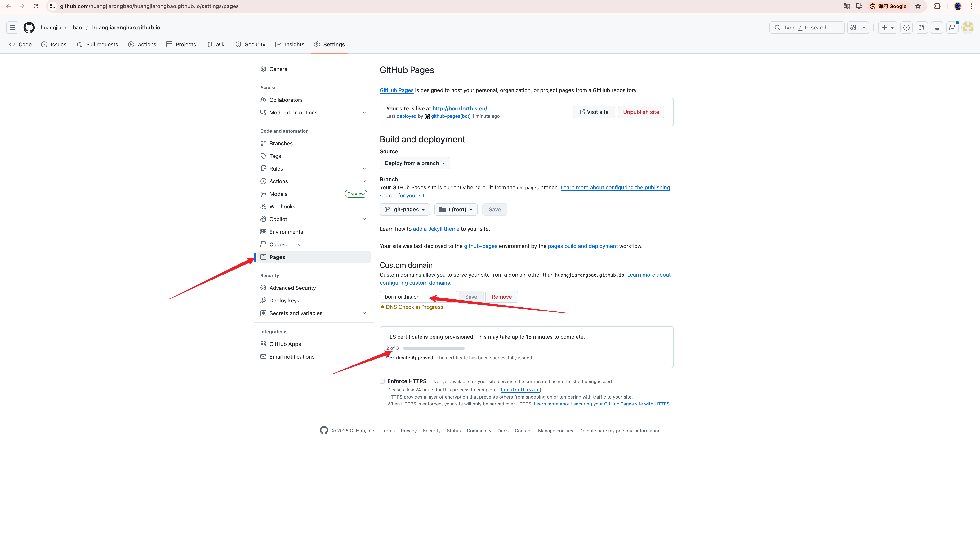Open the Create new plus dropdown

pos(888,27)
